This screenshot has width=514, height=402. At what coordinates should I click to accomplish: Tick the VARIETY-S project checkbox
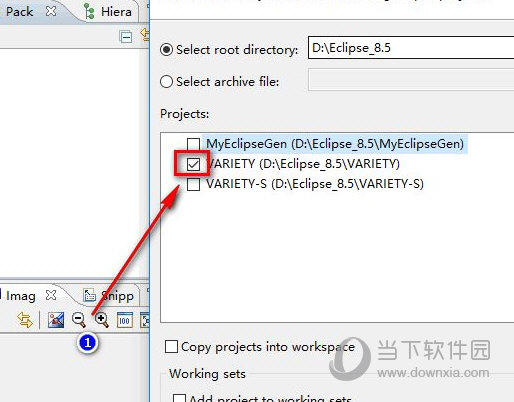[193, 184]
